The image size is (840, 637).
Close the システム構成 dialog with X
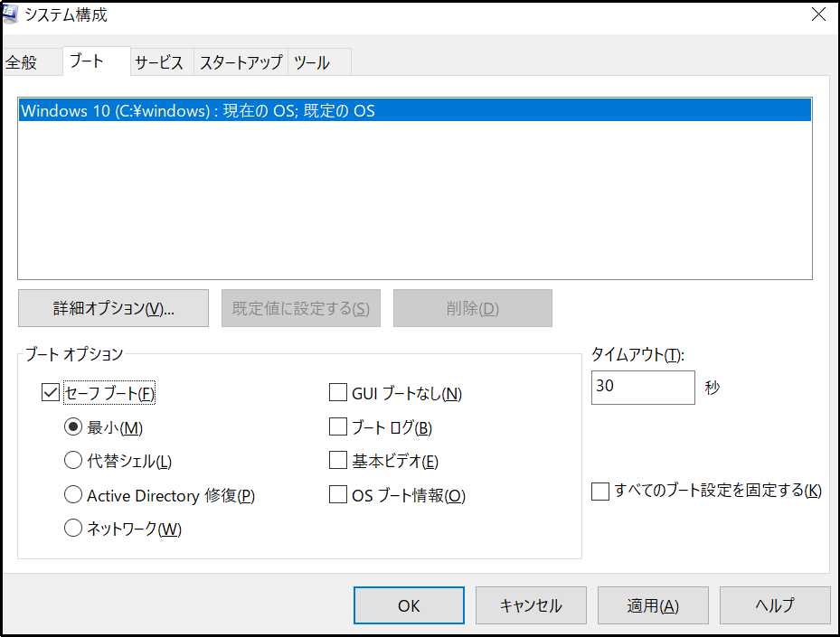coord(818,14)
